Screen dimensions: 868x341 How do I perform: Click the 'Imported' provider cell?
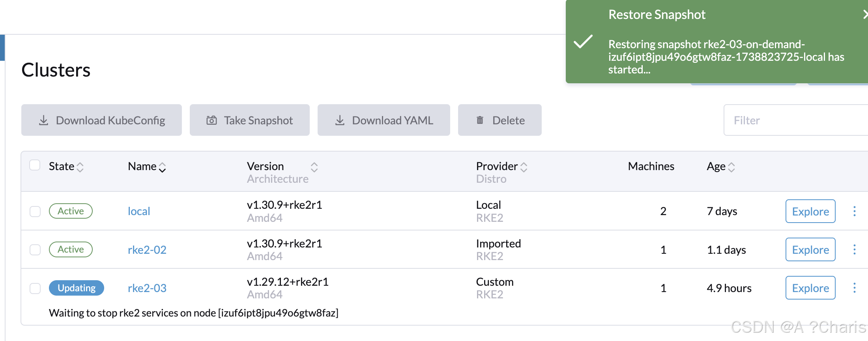pyautogui.click(x=498, y=244)
